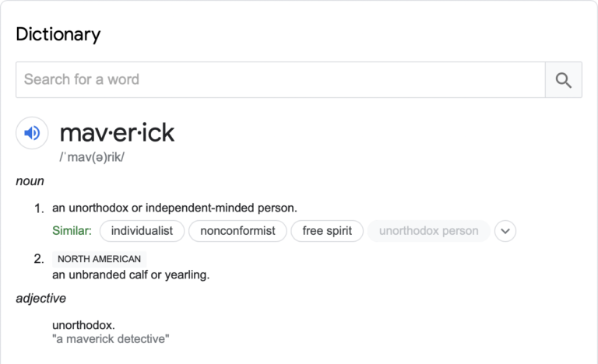Click the "independent-minded person" definition
This screenshot has height=364, width=598.
(x=174, y=208)
